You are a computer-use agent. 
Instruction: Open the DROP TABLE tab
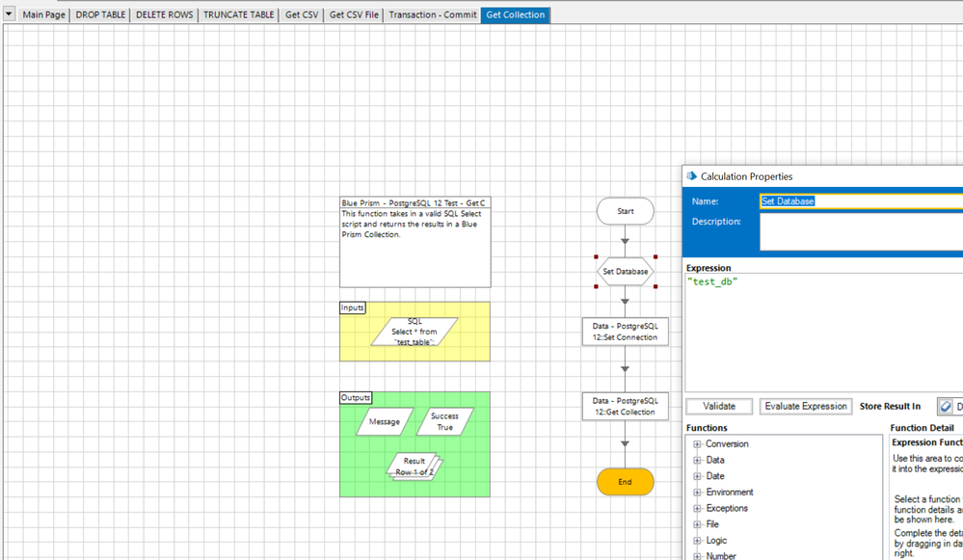tap(100, 14)
